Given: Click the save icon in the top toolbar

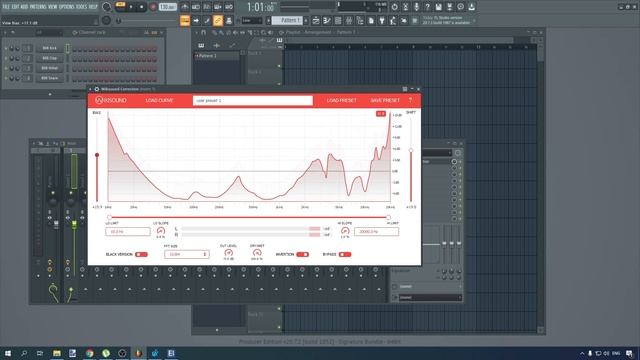Looking at the screenshot, I should 438,7.
